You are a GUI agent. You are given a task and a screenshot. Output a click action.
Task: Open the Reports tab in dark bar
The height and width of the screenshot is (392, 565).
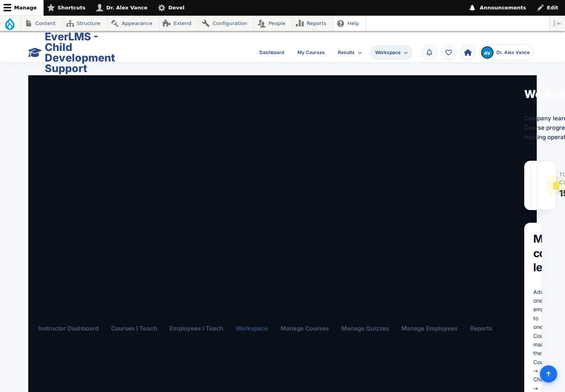[x=481, y=328]
